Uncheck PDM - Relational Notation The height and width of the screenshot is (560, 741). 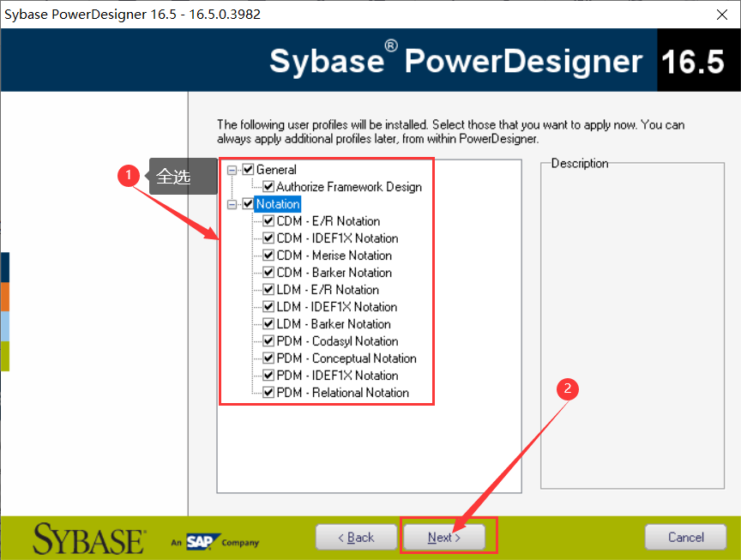(268, 393)
